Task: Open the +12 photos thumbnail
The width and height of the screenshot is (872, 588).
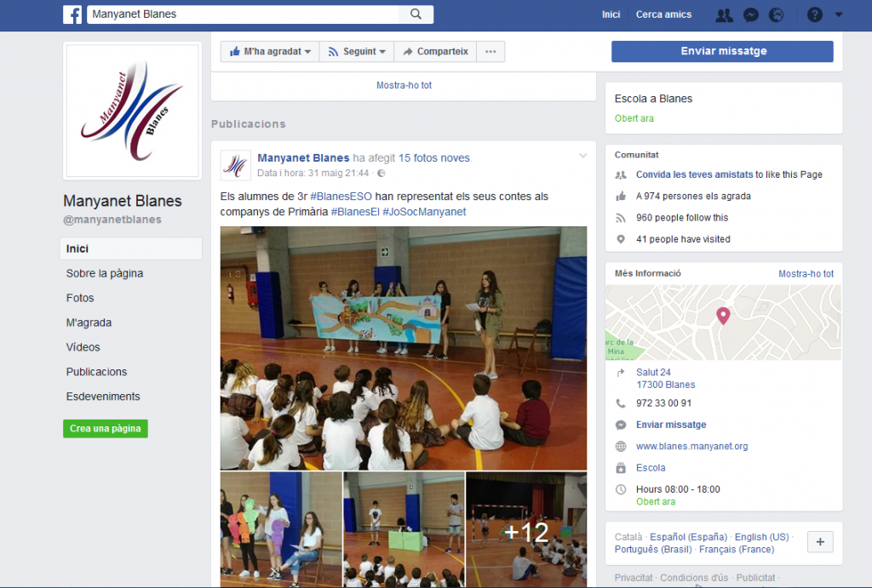Action: pos(526,530)
